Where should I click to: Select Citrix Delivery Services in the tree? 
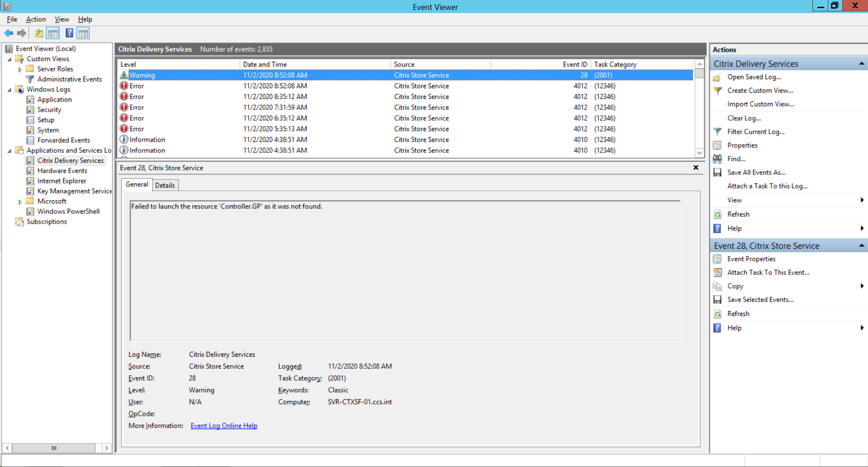[71, 160]
